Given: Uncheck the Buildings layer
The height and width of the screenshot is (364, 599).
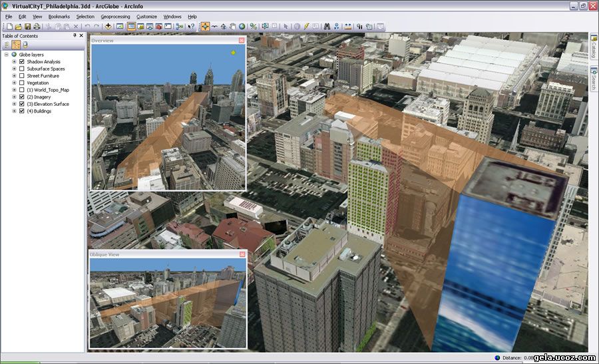Looking at the screenshot, I should coord(22,110).
